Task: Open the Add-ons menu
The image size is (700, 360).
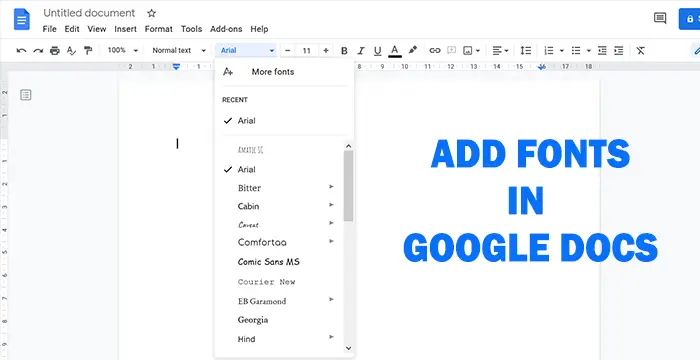Action: pyautogui.click(x=226, y=29)
